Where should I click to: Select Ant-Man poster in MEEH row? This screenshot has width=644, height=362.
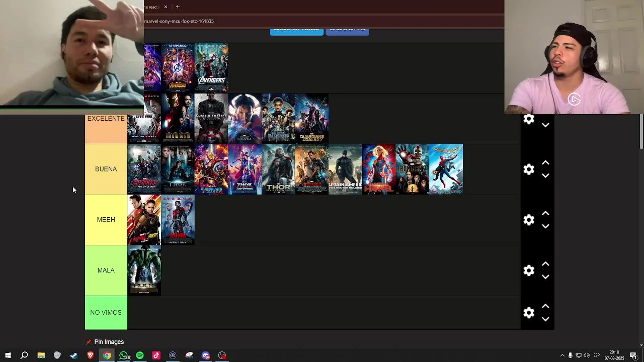(x=178, y=220)
